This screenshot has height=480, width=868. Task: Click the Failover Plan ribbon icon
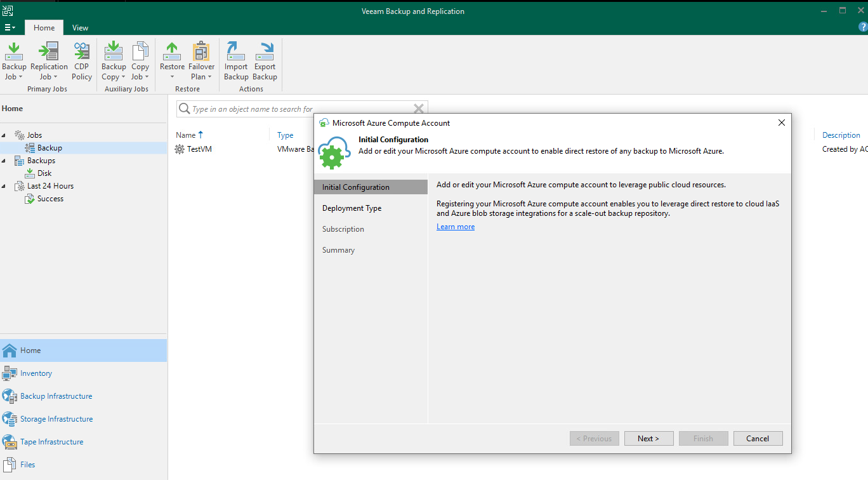tap(201, 51)
